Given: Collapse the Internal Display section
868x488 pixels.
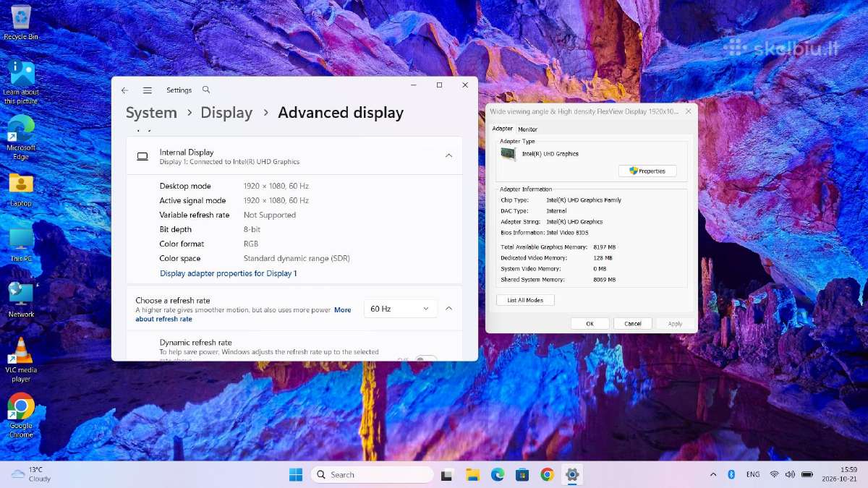Looking at the screenshot, I should pyautogui.click(x=448, y=155).
